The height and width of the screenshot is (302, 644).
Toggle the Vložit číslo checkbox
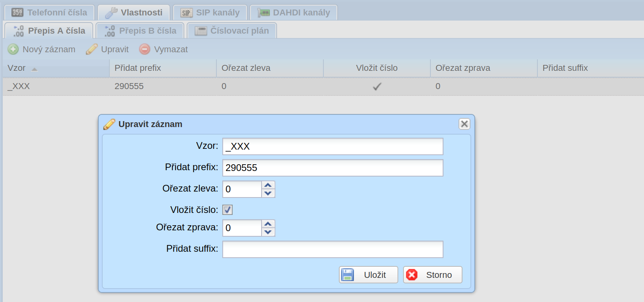[227, 210]
